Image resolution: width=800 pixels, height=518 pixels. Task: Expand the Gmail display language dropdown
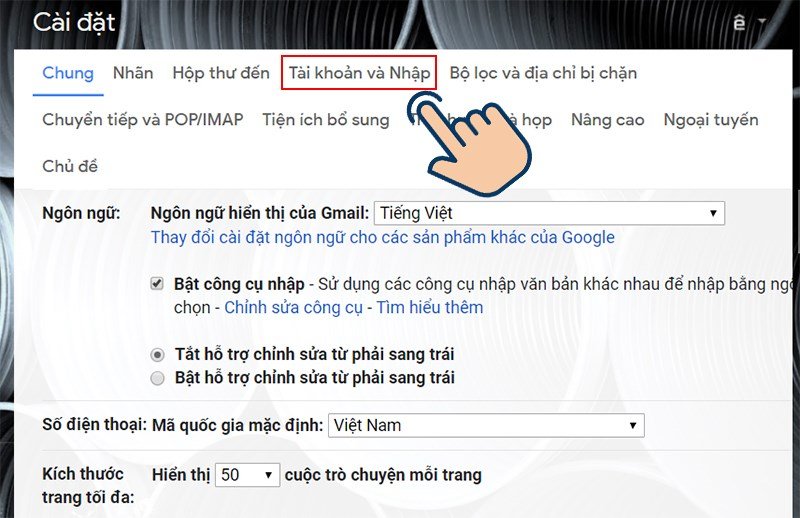click(549, 213)
